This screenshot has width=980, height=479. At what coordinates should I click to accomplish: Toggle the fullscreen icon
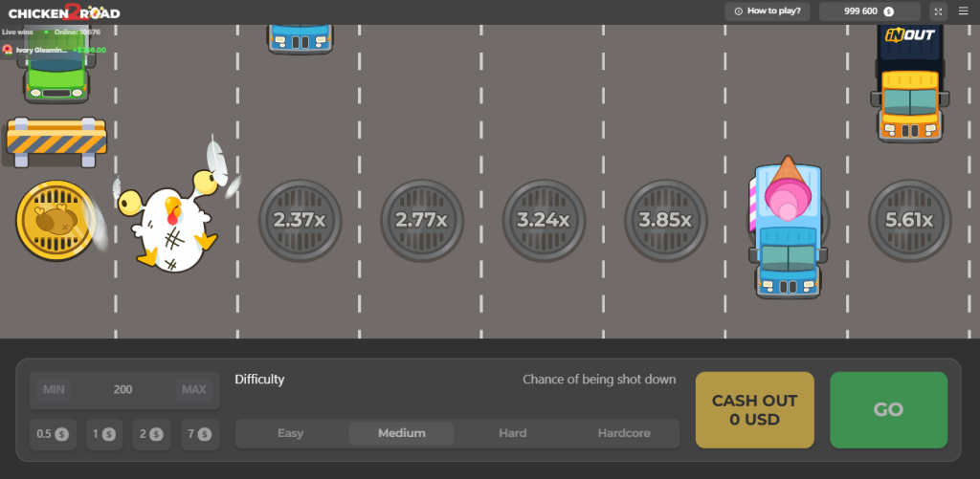(938, 11)
